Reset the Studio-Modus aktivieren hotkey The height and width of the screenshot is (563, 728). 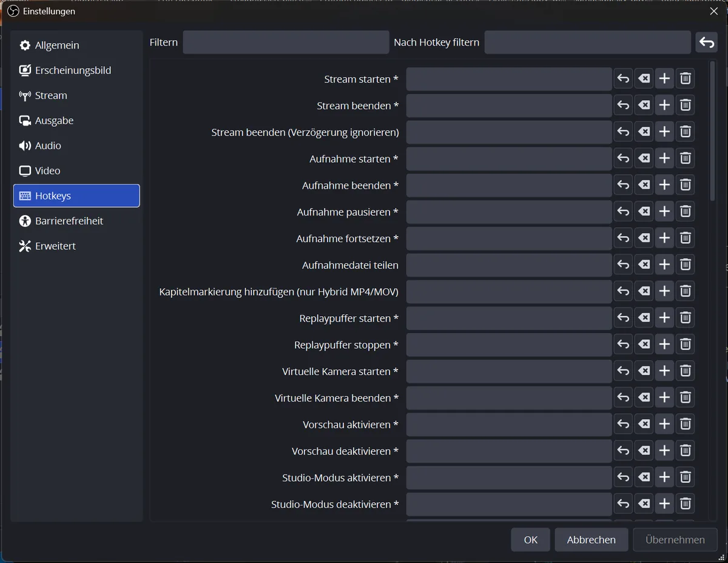[623, 477]
